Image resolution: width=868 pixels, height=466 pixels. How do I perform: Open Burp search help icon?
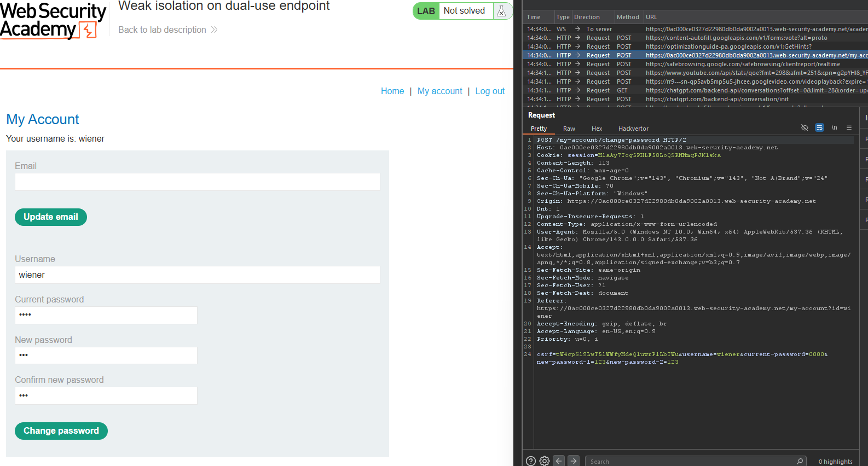point(530,461)
